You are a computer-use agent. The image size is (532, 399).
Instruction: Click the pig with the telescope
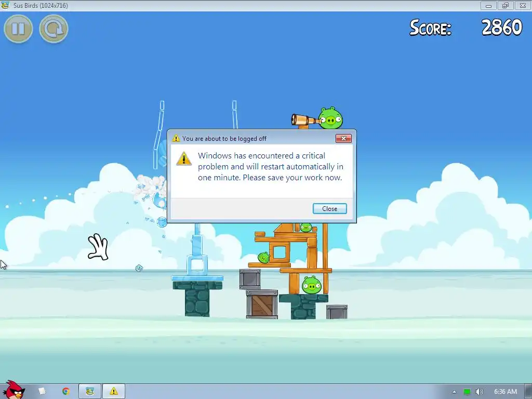[330, 118]
